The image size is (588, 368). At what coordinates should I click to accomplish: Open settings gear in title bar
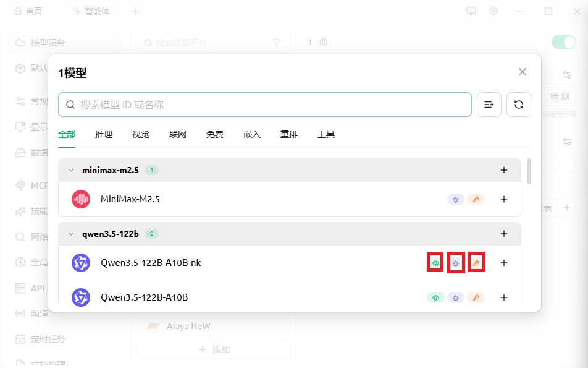(x=493, y=11)
